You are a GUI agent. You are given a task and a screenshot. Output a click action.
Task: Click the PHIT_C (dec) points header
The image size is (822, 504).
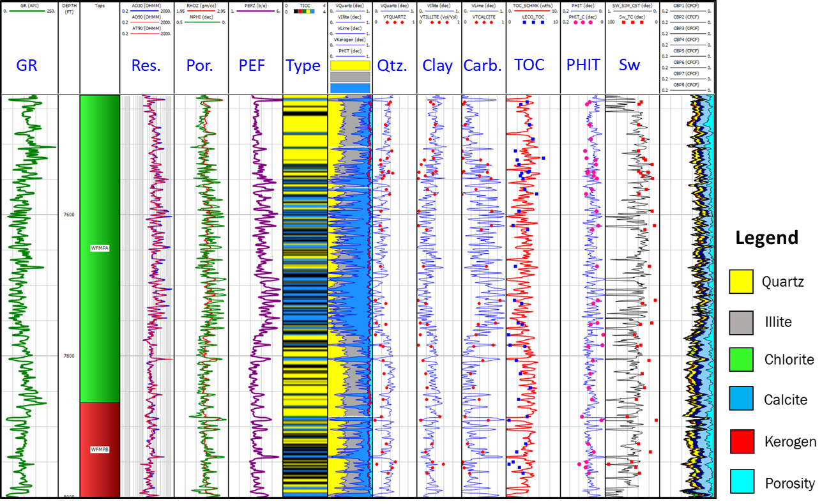click(582, 17)
